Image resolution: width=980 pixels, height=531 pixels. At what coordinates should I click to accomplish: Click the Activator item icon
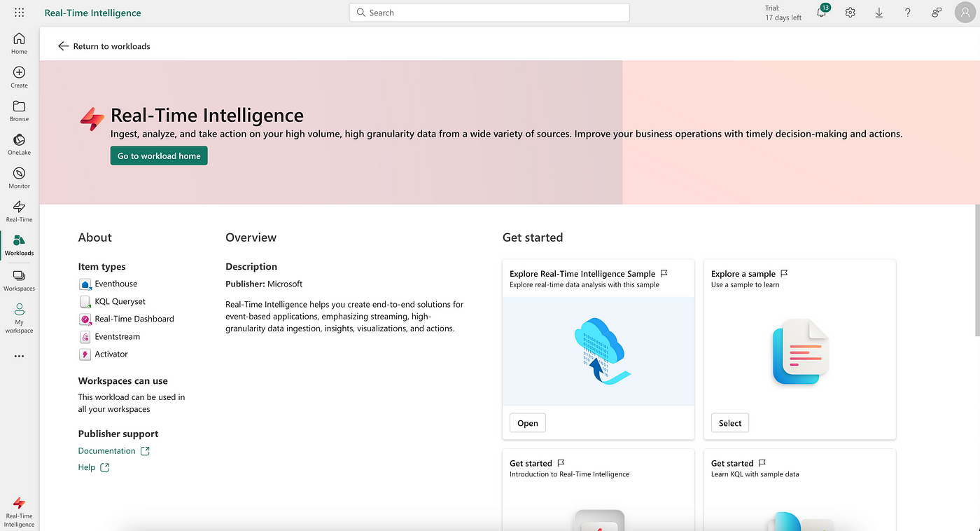[85, 354]
